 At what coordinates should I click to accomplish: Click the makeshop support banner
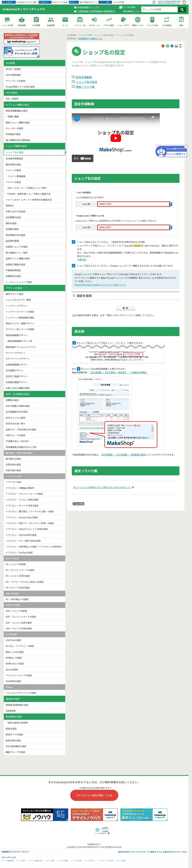pyautogui.click(x=22, y=39)
